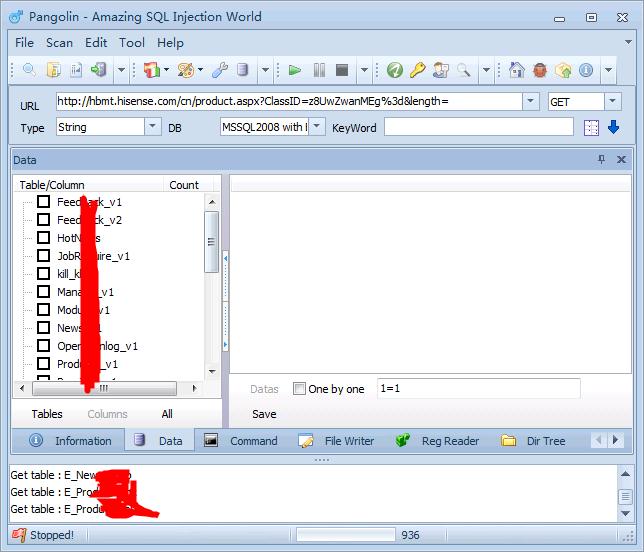Check the Operationlog_v1 table checkbox
The width and height of the screenshot is (644, 552).
44,345
